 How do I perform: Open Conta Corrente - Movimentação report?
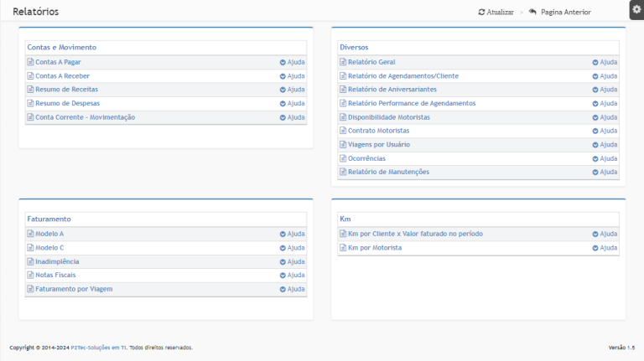85,117
